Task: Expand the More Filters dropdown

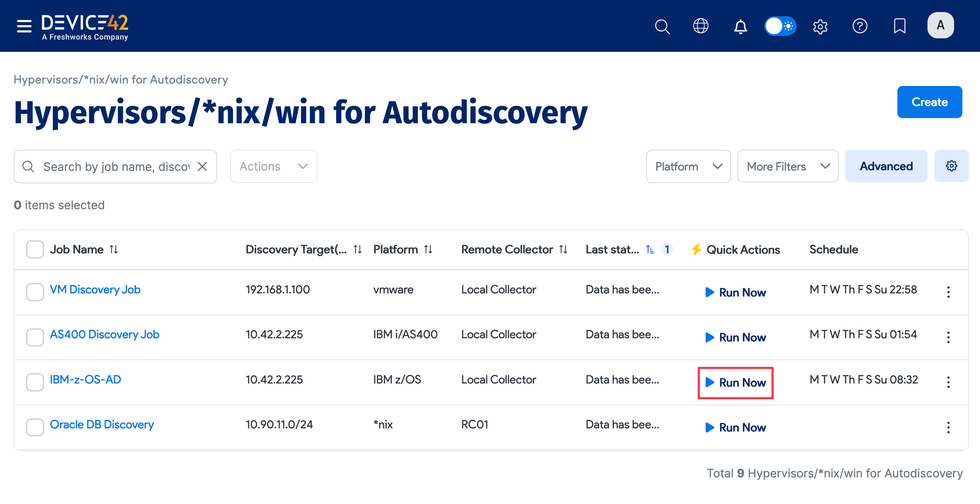Action: click(787, 166)
